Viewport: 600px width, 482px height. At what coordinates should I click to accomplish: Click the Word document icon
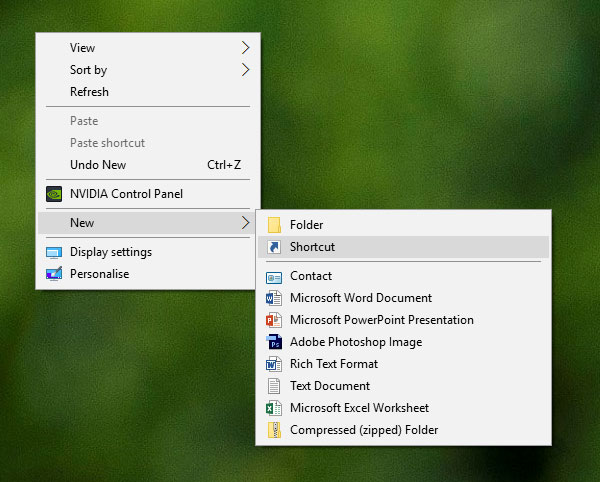click(274, 298)
